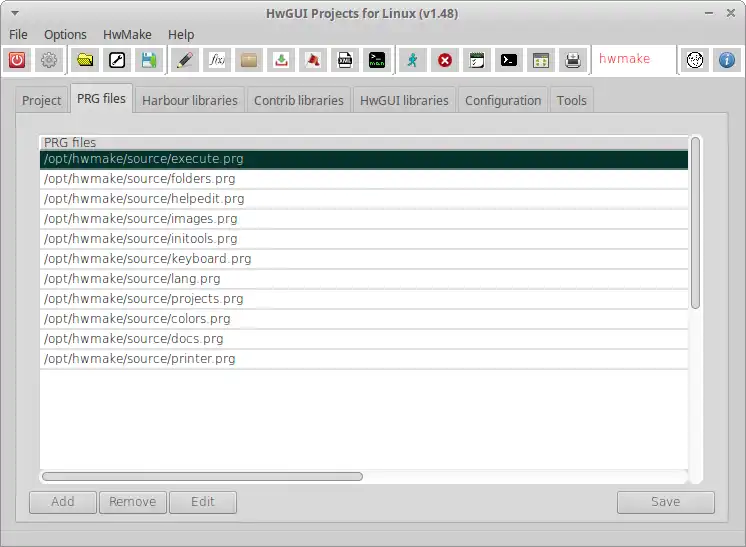This screenshot has height=547, width=746.
Task: Select row /opt/hwmake/source/colors.prg
Action: tap(363, 319)
